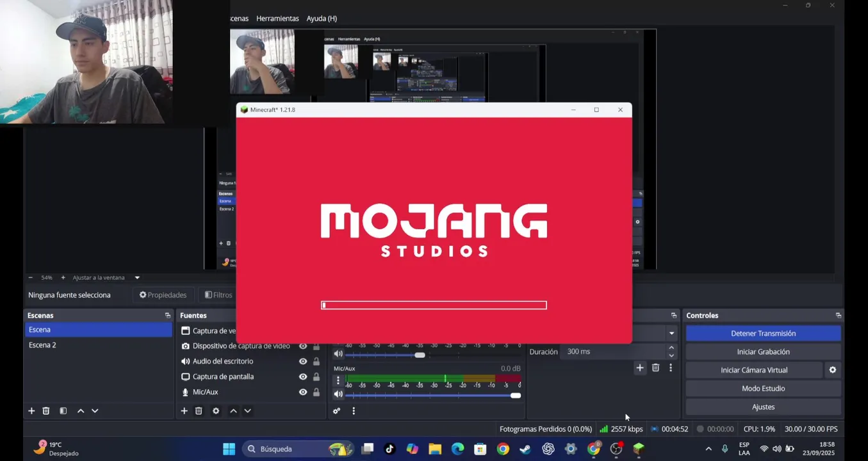
Task: Zoom in the preview with plus icon
Action: [63, 278]
